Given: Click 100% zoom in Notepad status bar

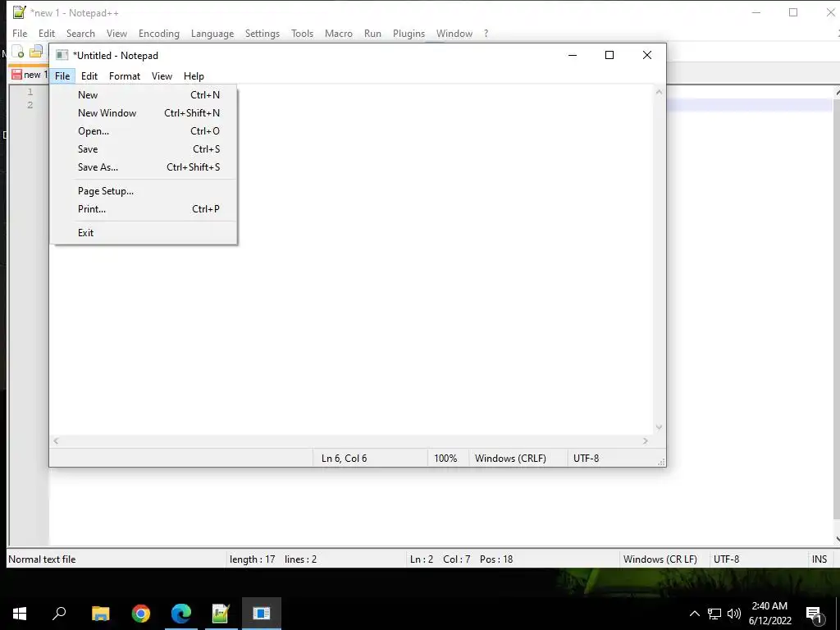Looking at the screenshot, I should (445, 459).
